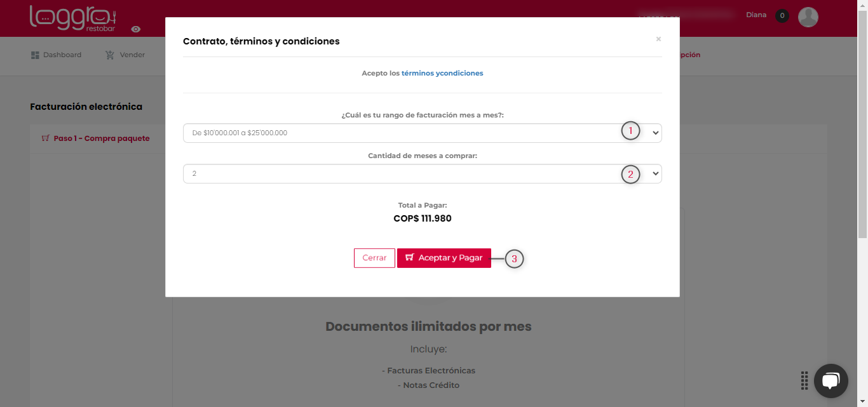
Task: Click the Aceptar y Pagar button
Action: click(x=444, y=258)
